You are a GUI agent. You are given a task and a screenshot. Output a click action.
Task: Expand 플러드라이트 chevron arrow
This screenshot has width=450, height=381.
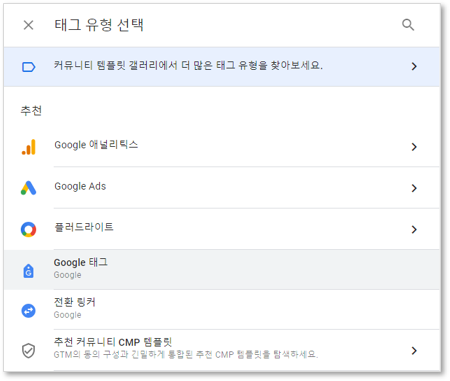[414, 229]
